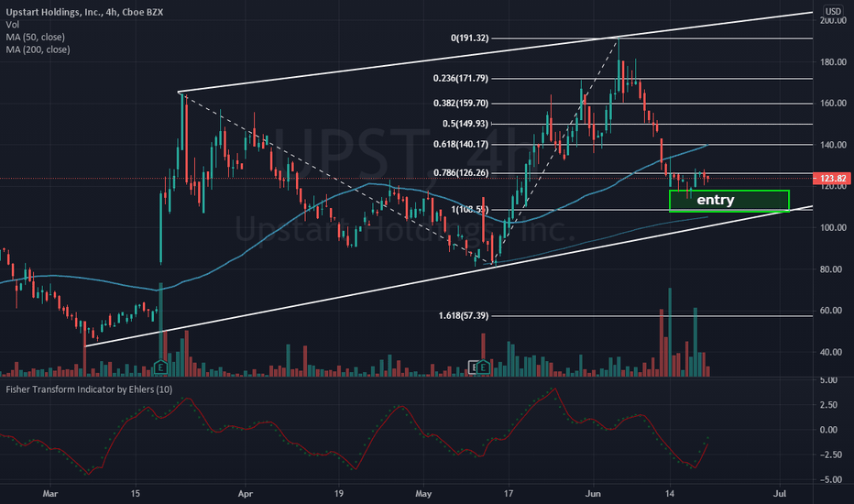The image size is (854, 504).
Task: Click the Apr label on the time axis
Action: (x=246, y=494)
